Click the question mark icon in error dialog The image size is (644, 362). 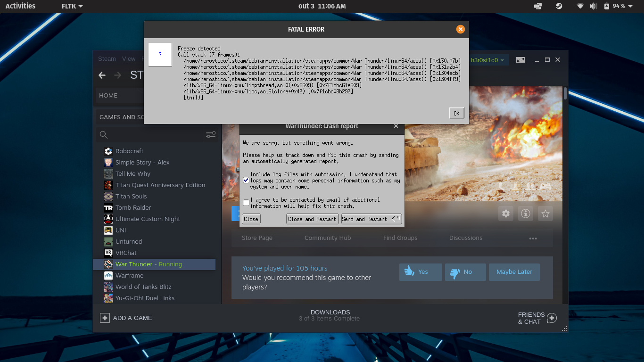pos(160,55)
